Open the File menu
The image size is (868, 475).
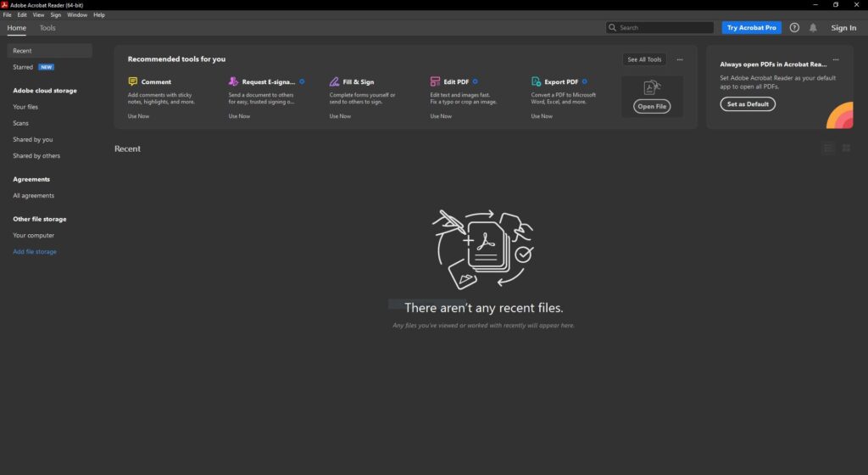click(7, 15)
